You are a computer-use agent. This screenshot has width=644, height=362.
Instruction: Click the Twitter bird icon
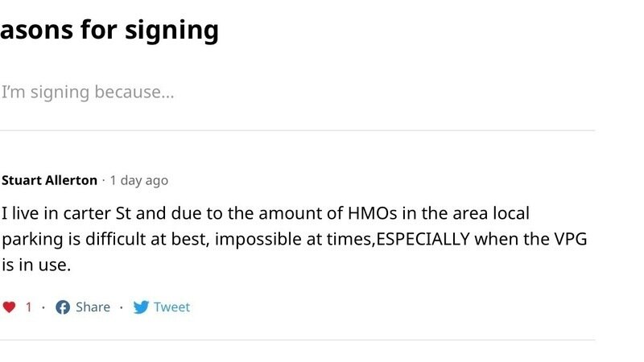tap(141, 307)
